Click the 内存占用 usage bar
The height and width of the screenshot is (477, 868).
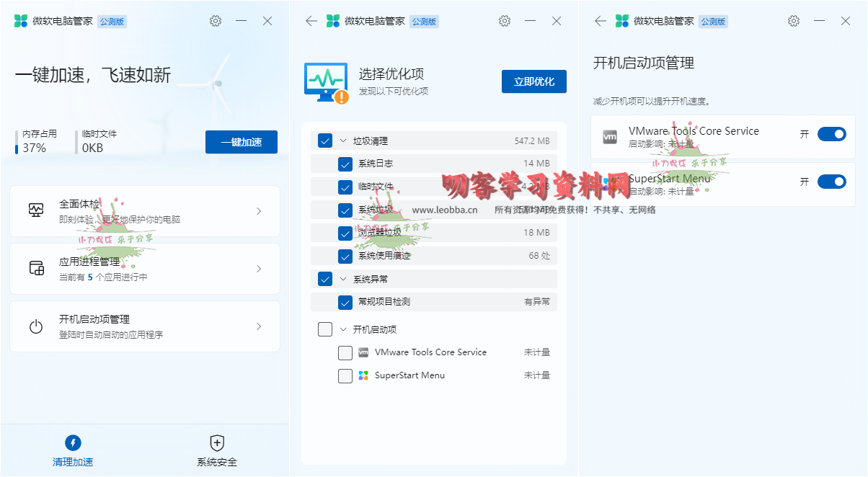(x=17, y=143)
